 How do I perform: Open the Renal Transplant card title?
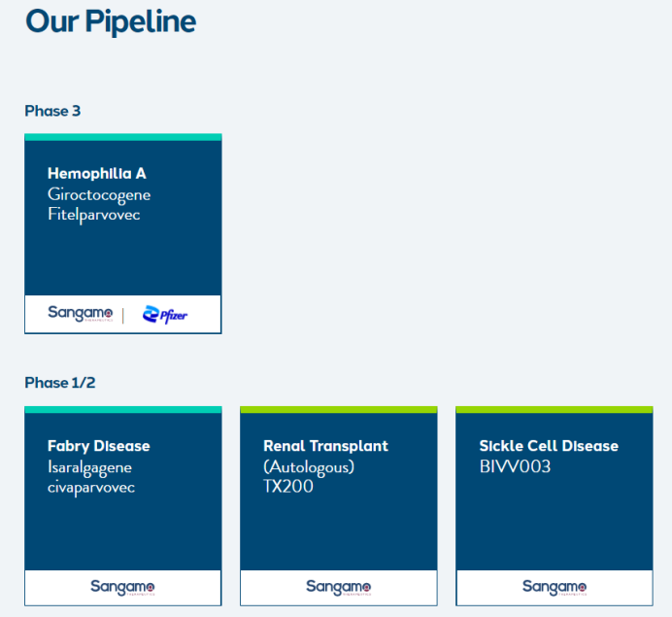click(x=325, y=446)
